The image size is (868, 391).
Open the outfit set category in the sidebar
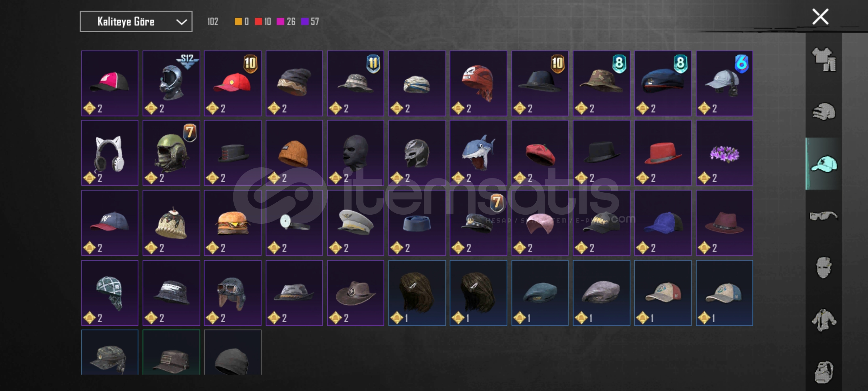824,59
